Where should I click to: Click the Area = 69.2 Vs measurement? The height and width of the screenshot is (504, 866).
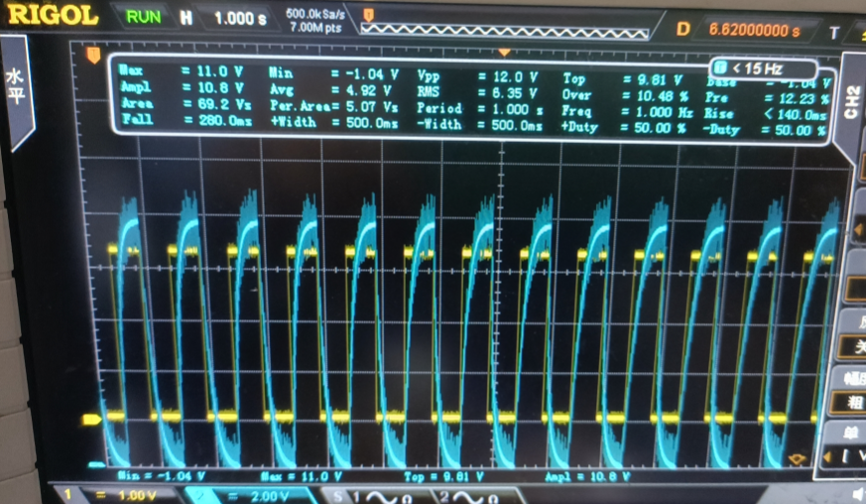pyautogui.click(x=186, y=103)
